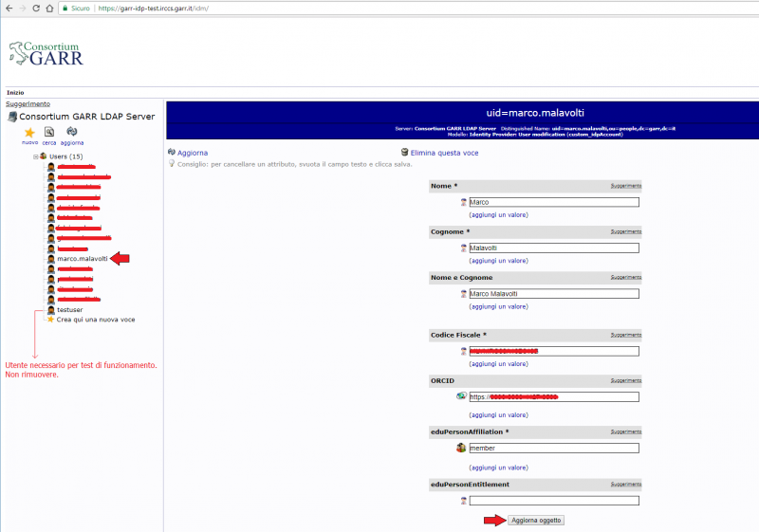Click the 'nuovo' star icon
Screen dimensions: 759x532
click(30, 133)
